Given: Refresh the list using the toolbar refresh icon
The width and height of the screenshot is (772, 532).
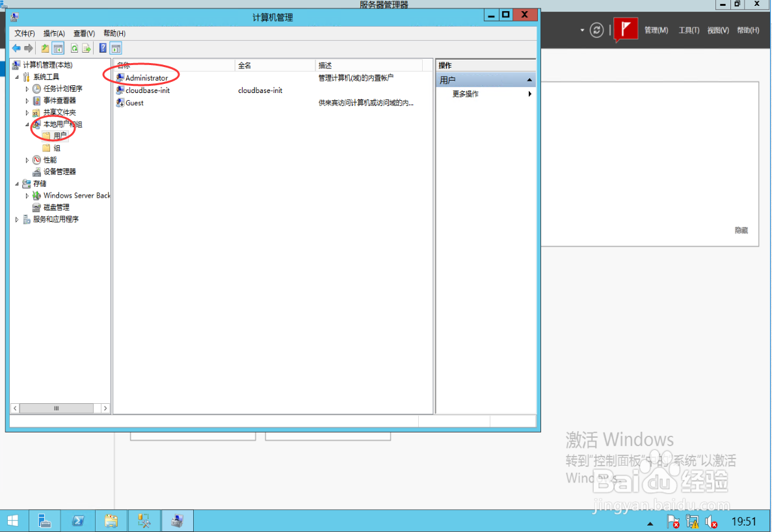Looking at the screenshot, I should (x=74, y=48).
